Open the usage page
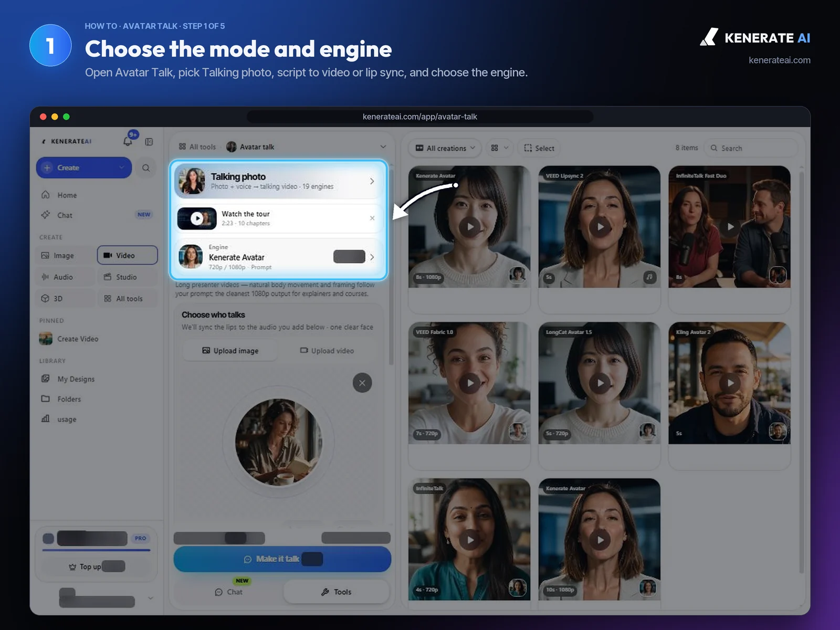The image size is (840, 630). tap(67, 419)
